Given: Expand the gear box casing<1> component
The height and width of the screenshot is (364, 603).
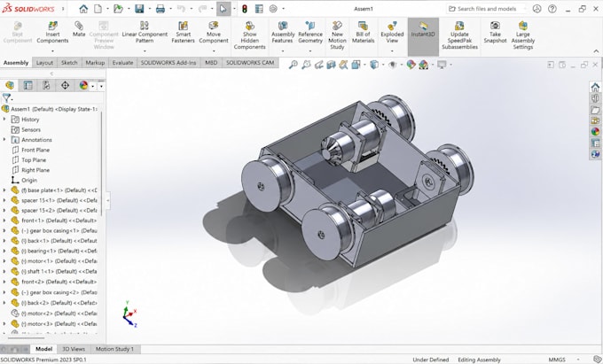Looking at the screenshot, I should tap(4, 230).
